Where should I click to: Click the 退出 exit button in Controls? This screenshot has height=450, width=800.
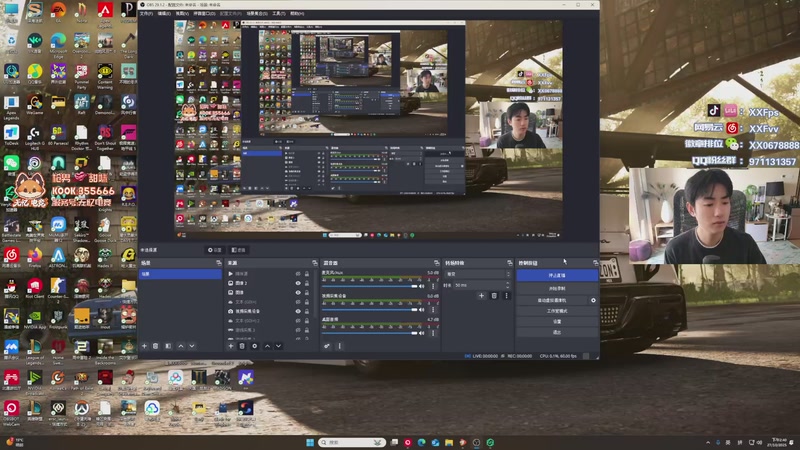tap(557, 333)
